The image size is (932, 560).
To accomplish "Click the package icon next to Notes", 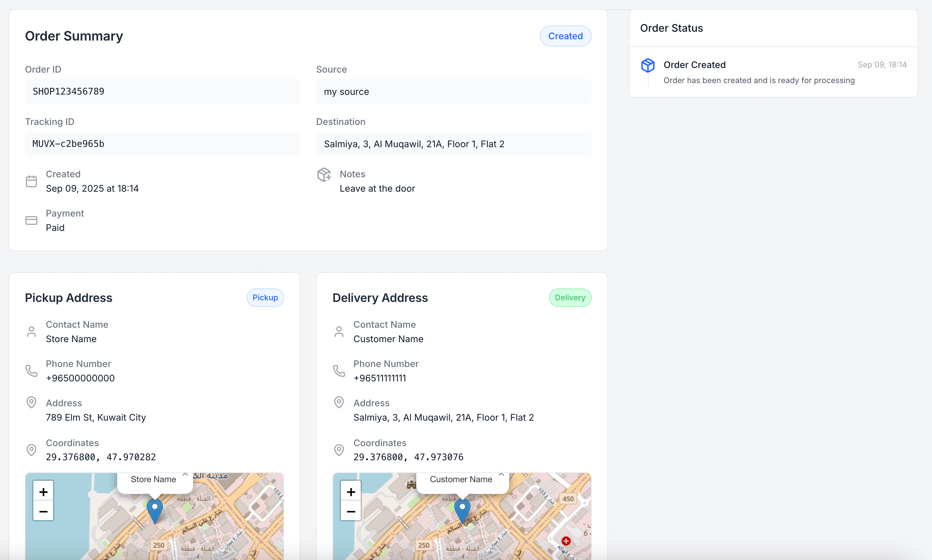I will (x=324, y=174).
